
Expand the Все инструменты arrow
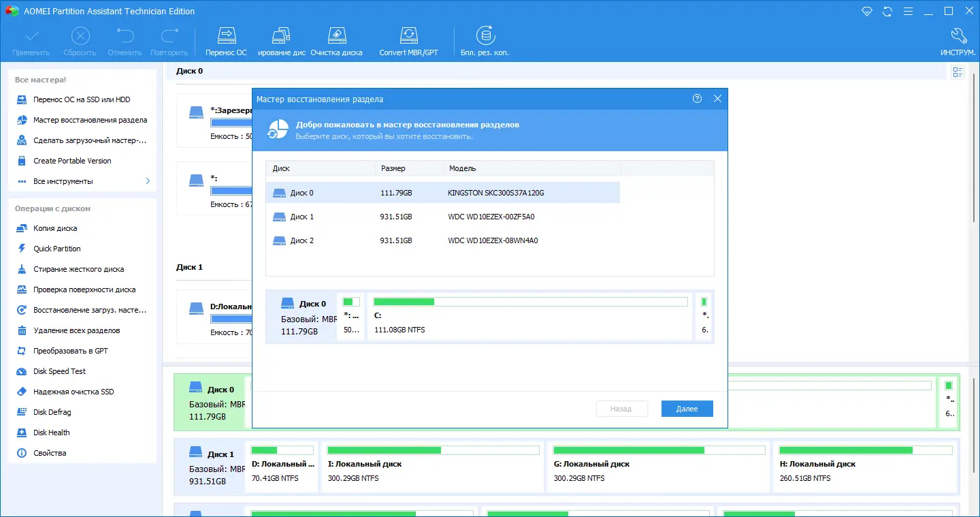coord(148,181)
